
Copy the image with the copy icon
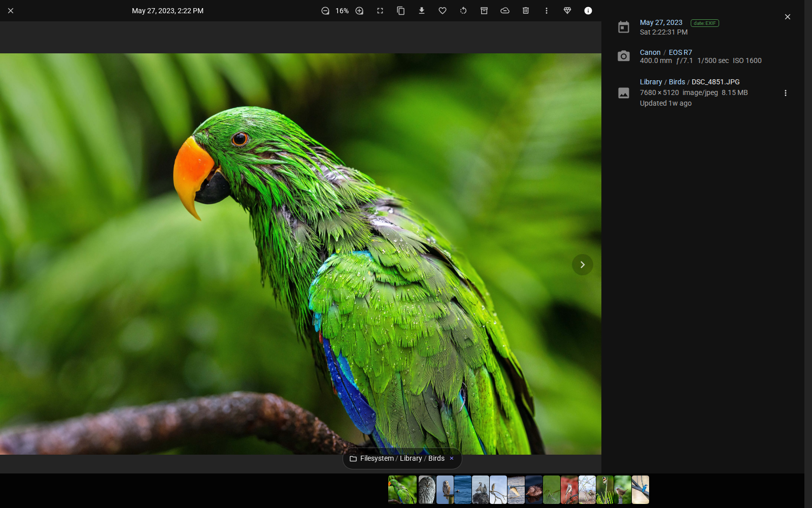[x=401, y=11]
